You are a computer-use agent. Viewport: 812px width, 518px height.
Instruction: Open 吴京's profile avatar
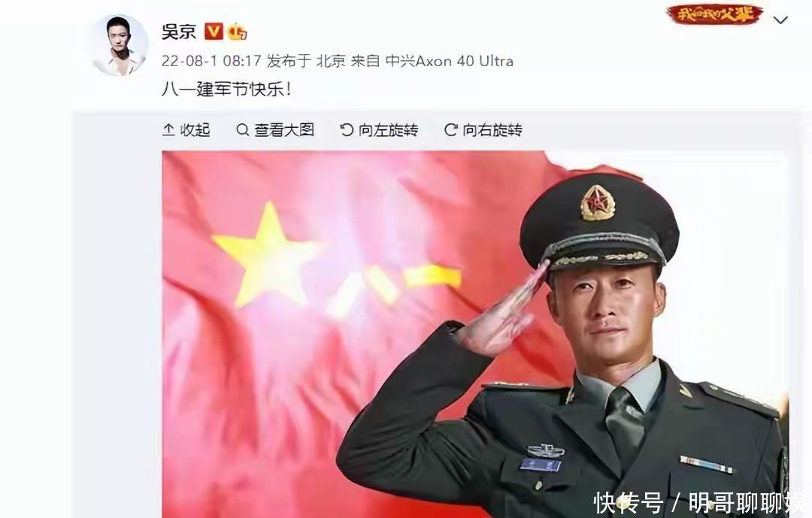120,45
